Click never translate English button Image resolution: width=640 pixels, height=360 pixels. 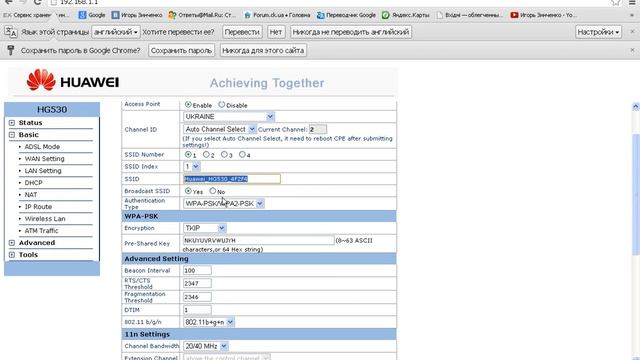351,32
